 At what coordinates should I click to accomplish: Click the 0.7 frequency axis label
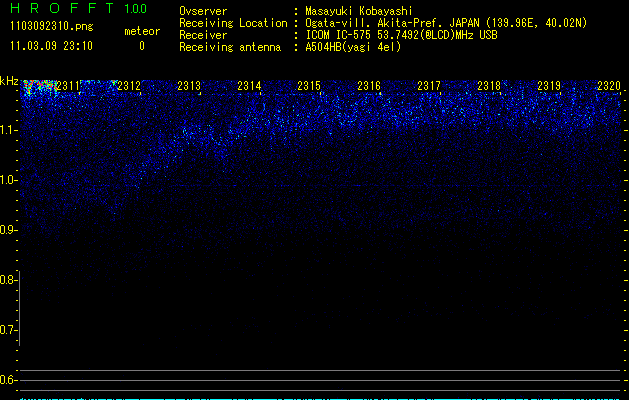pos(8,330)
